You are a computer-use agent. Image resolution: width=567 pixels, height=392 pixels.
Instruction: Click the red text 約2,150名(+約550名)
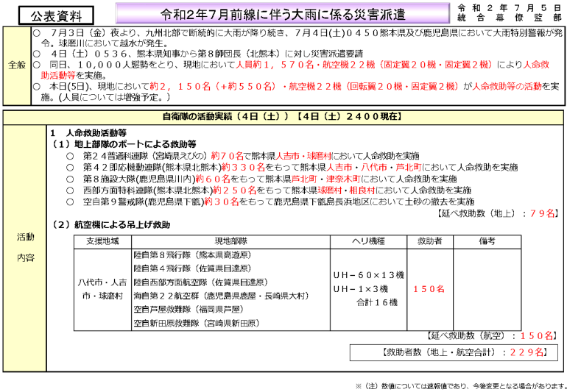tap(213, 86)
